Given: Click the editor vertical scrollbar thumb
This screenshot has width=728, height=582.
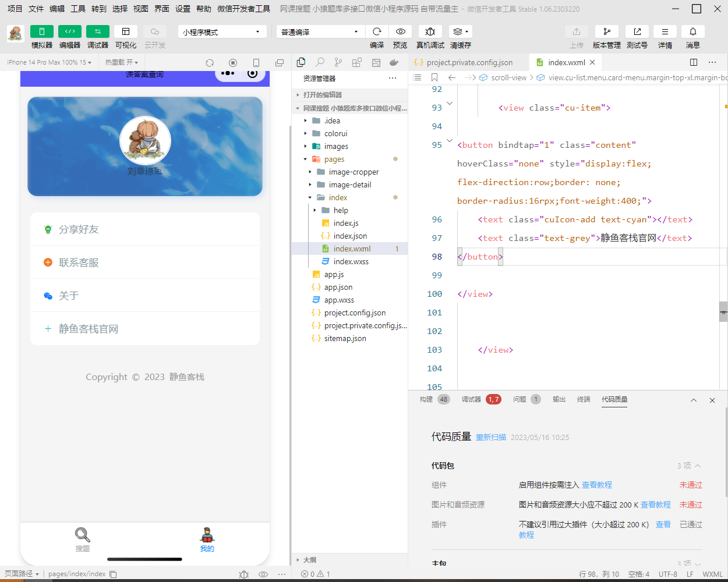Looking at the screenshot, I should [x=723, y=311].
